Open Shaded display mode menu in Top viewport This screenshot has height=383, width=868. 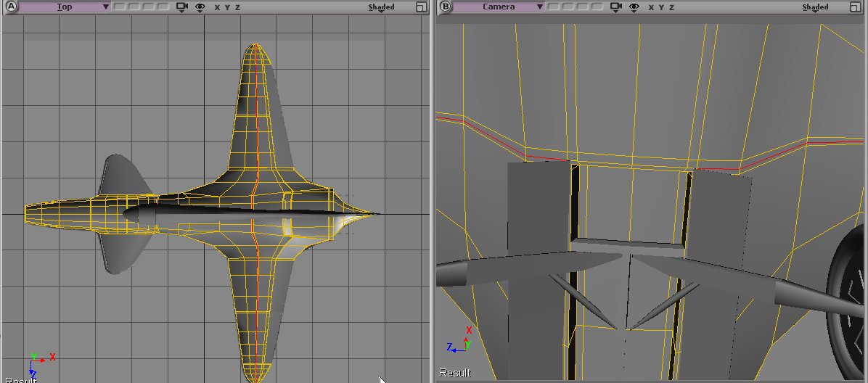(x=381, y=7)
